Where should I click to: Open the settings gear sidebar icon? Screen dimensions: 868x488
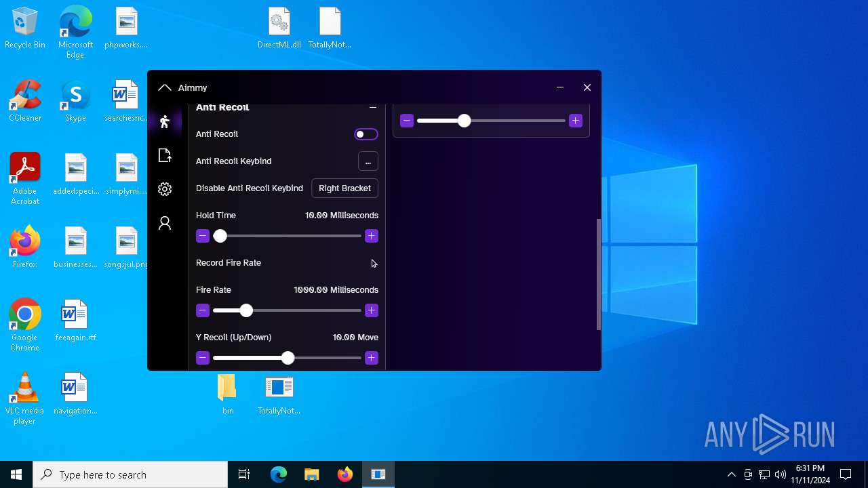tap(165, 189)
